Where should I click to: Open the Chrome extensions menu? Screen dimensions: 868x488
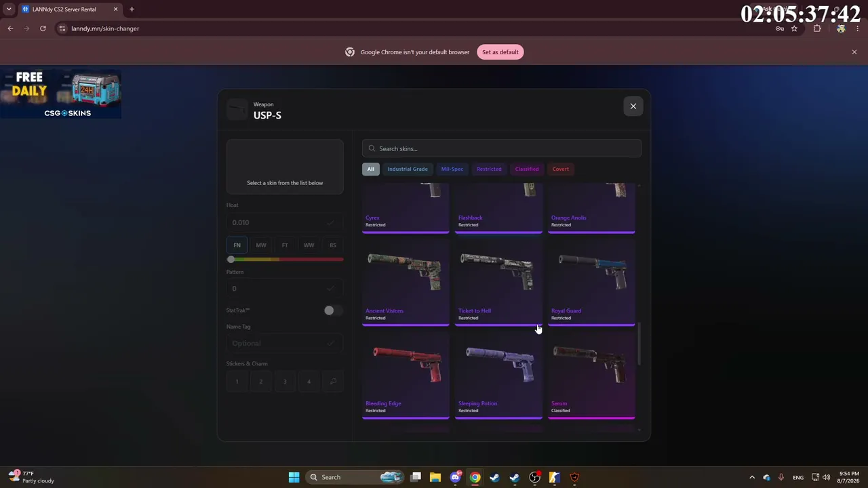[817, 28]
